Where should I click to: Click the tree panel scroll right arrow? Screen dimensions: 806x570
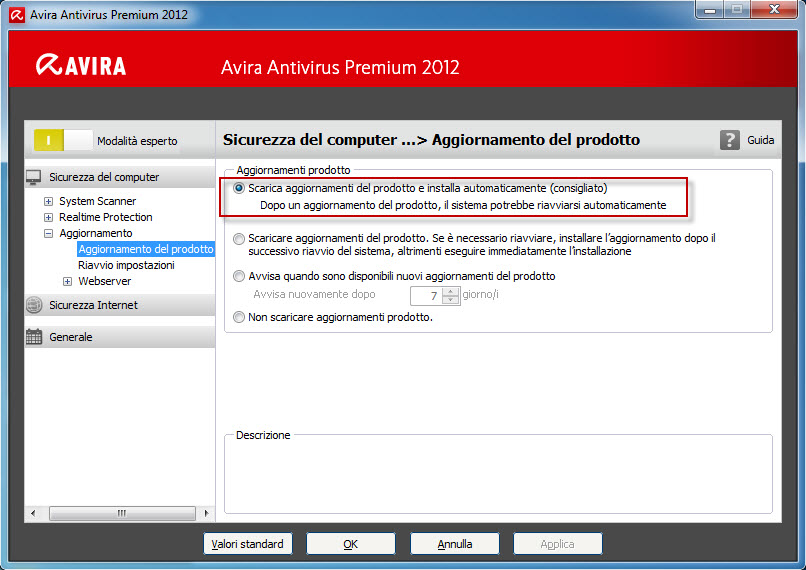pyautogui.click(x=206, y=513)
